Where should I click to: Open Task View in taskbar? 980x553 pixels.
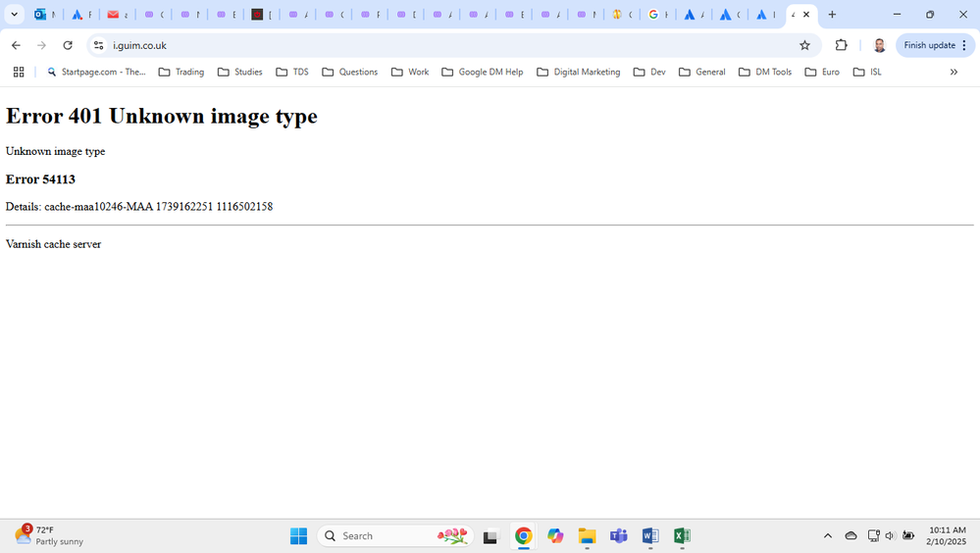490,536
